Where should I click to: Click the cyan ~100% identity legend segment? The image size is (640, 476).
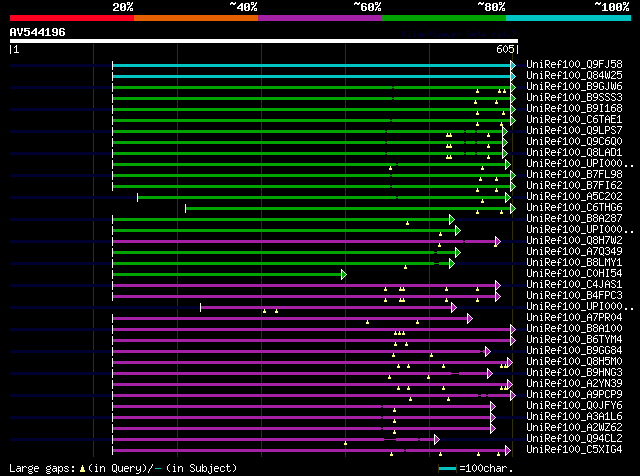(x=569, y=18)
